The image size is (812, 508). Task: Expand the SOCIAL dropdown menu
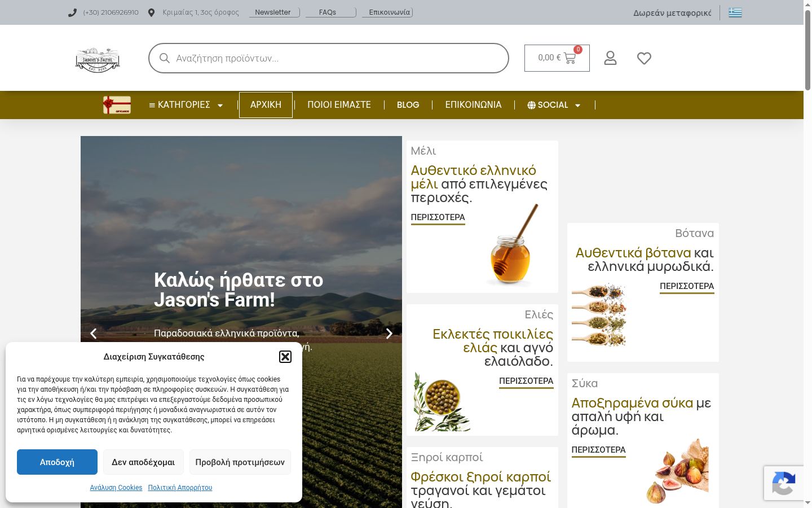pos(554,105)
